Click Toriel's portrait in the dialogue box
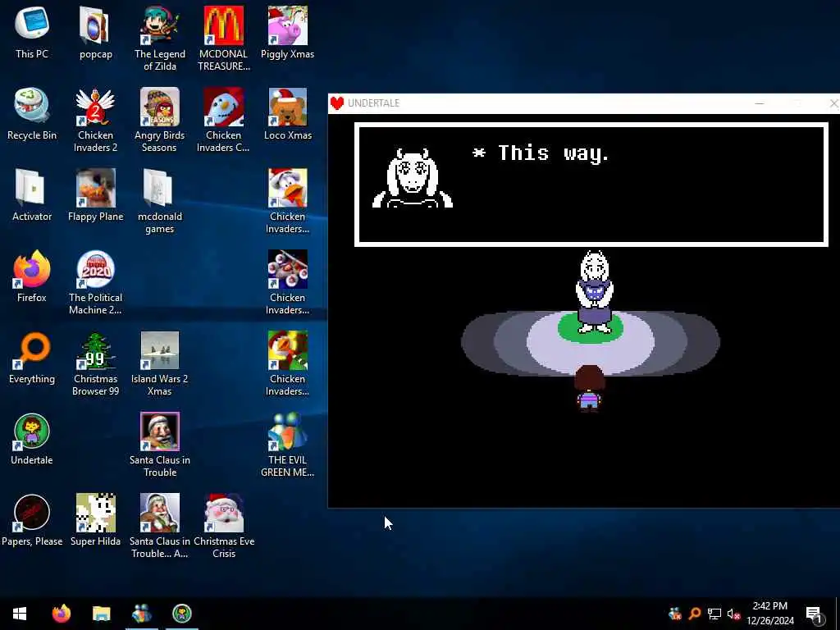Screen dimensions: 840x630 [413, 178]
